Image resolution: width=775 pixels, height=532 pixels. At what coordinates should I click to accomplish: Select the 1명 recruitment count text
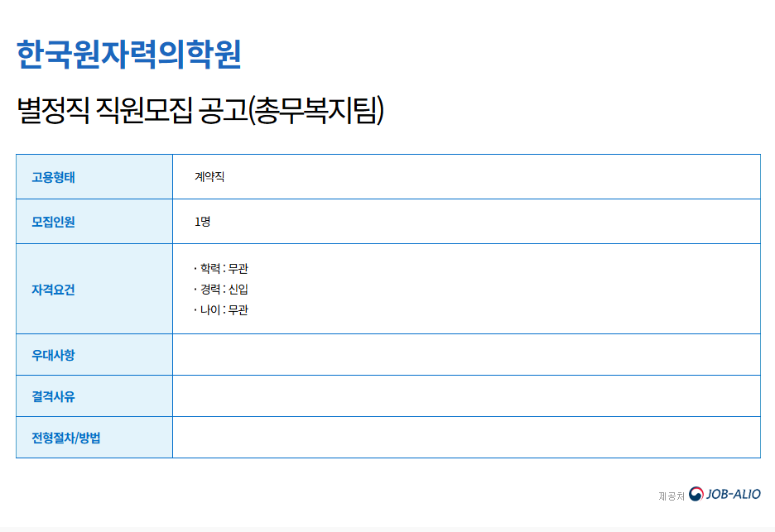tap(203, 222)
